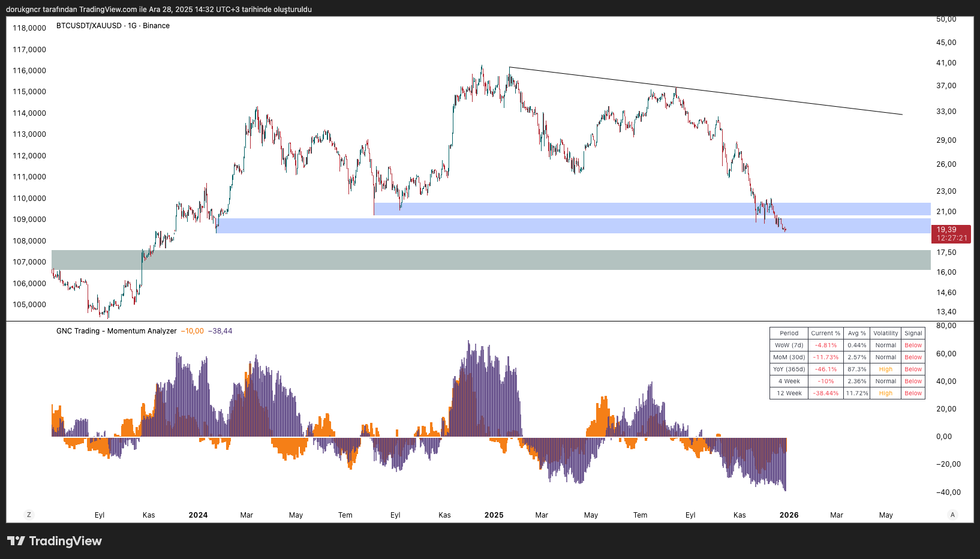Click the BTCUSDT/XAUUSD symbol title
The height and width of the screenshot is (559, 980).
(89, 26)
